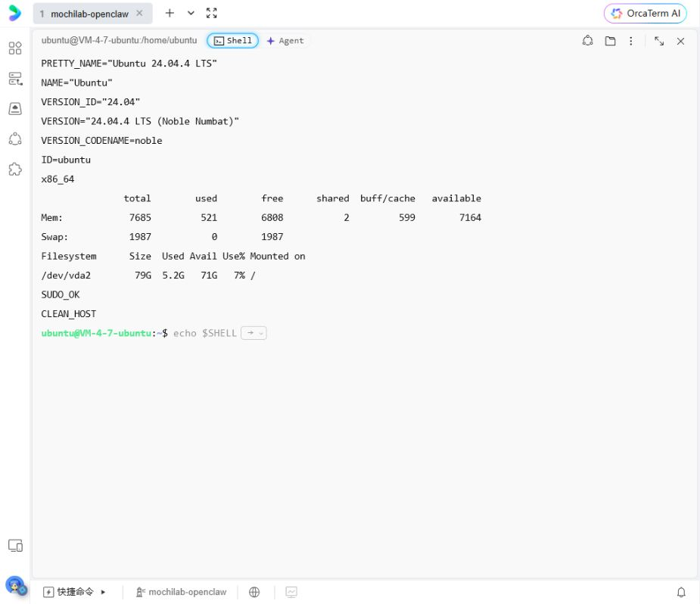Click the terminal prompt ubuntu@VM-4-7-ubuntu

click(x=96, y=333)
